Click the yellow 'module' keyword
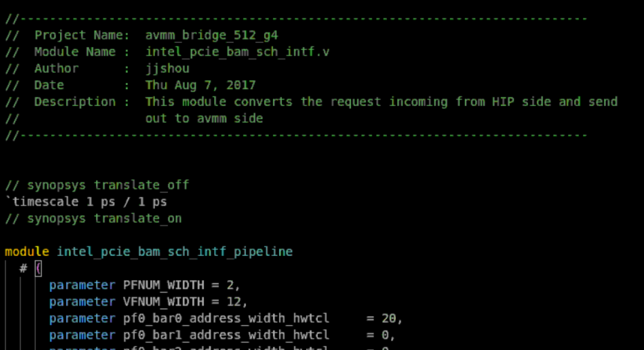 (x=27, y=252)
